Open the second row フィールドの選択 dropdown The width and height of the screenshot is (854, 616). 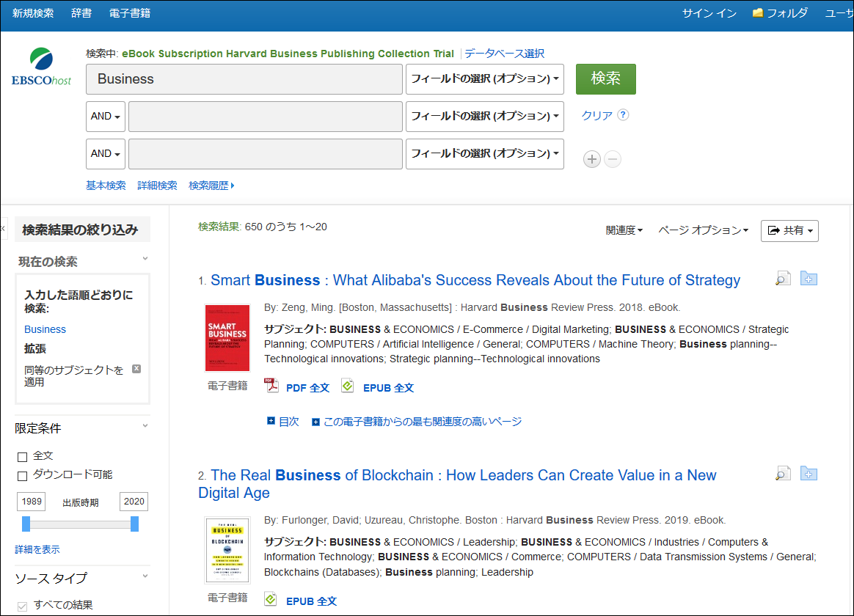pyautogui.click(x=485, y=117)
